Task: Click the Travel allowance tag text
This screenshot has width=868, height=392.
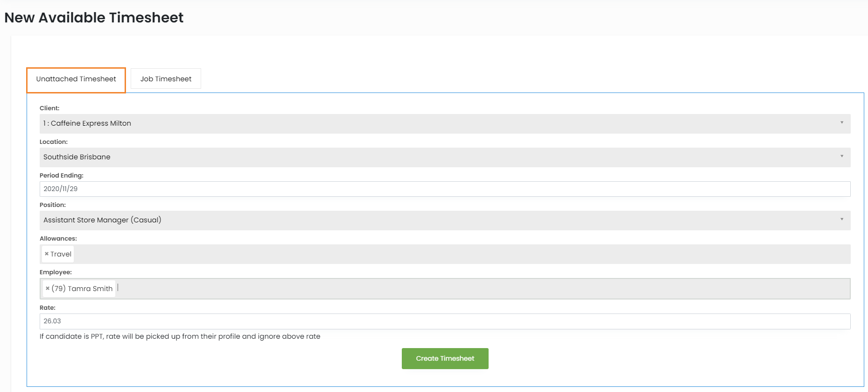Action: [61, 254]
